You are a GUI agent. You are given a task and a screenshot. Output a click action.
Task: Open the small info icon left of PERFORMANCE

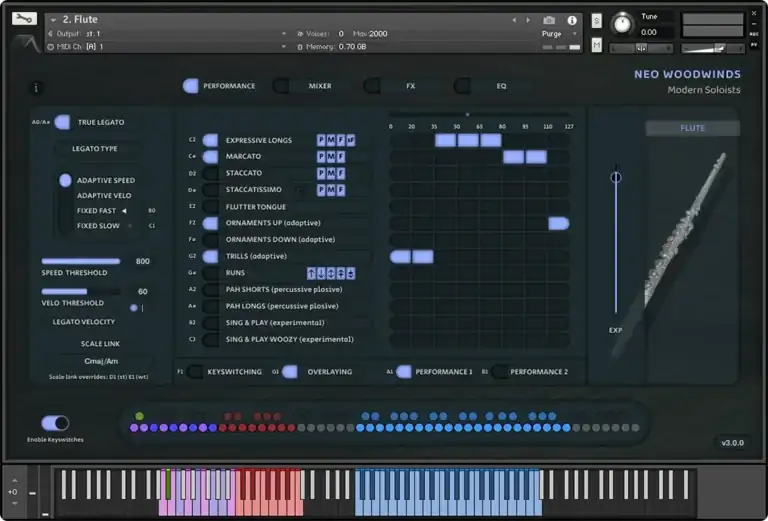(36, 88)
